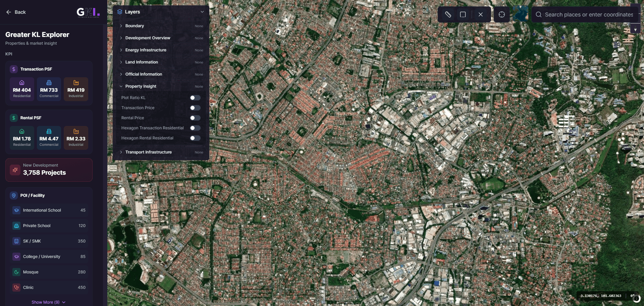
Task: Expand the Land Information group
Action: [x=161, y=62]
